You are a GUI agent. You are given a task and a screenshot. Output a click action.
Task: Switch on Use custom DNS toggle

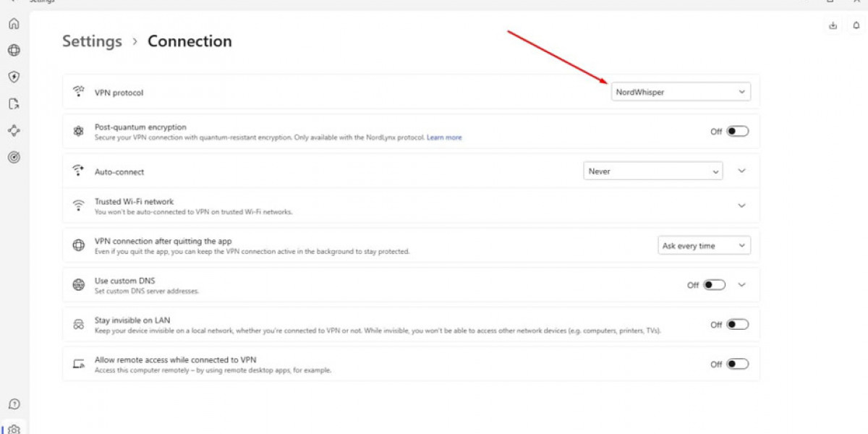coord(714,285)
